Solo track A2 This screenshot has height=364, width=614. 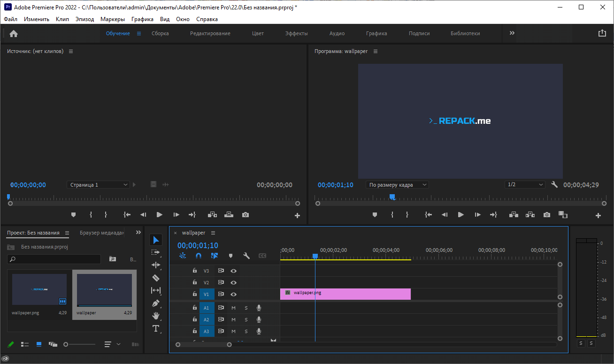[246, 319]
